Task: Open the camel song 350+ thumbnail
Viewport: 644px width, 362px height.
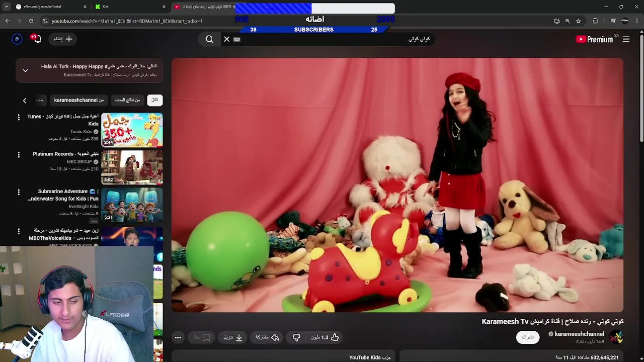Action: click(132, 130)
